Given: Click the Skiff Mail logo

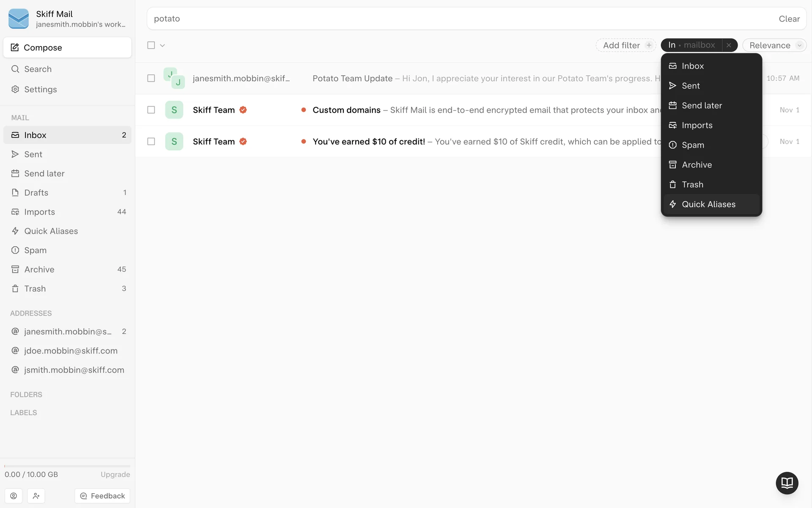Looking at the screenshot, I should tap(19, 19).
